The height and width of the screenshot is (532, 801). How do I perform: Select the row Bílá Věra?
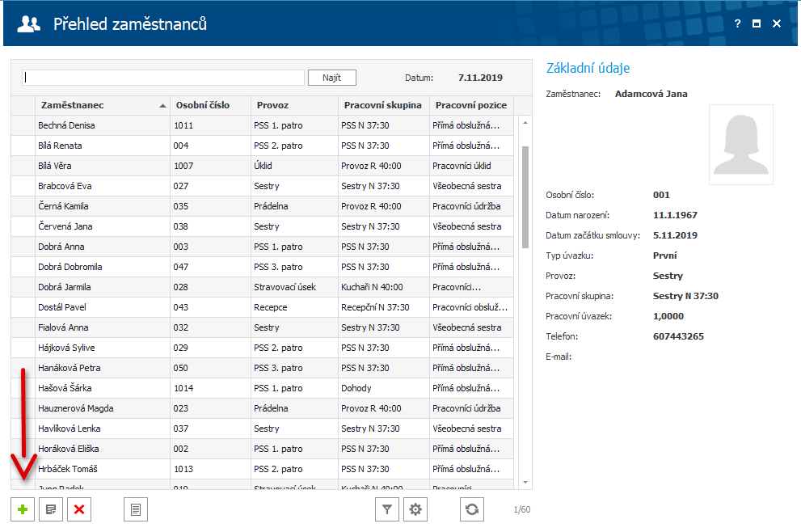[x=262, y=166]
